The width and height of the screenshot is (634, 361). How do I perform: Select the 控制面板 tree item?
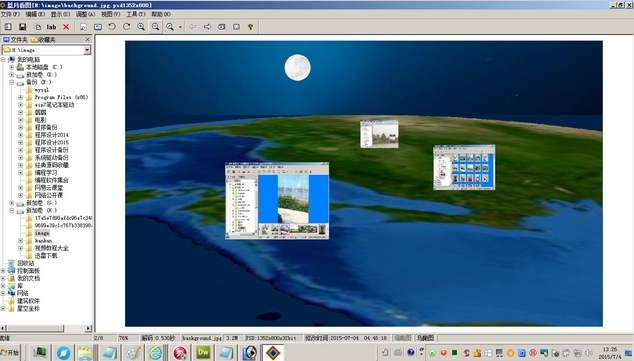[28, 271]
